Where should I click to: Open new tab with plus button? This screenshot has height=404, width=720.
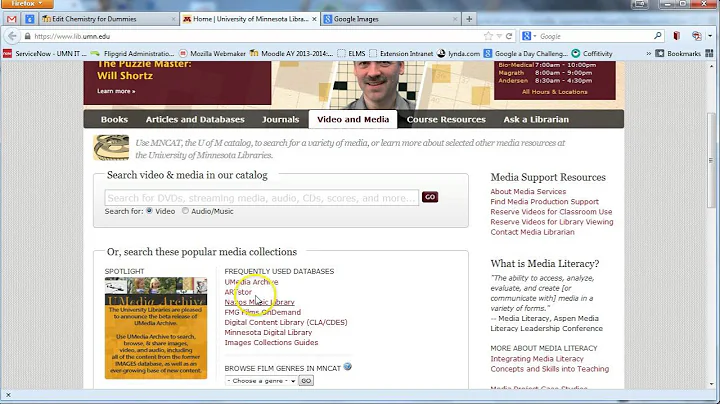pyautogui.click(x=469, y=19)
